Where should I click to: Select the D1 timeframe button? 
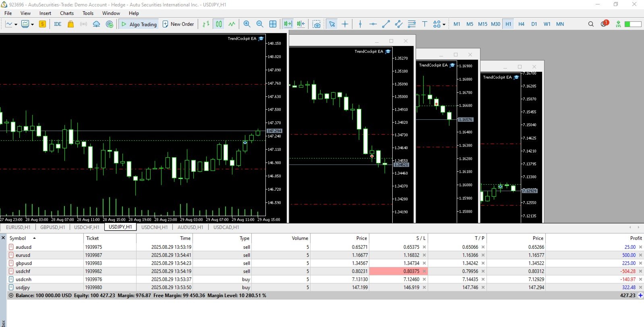534,24
